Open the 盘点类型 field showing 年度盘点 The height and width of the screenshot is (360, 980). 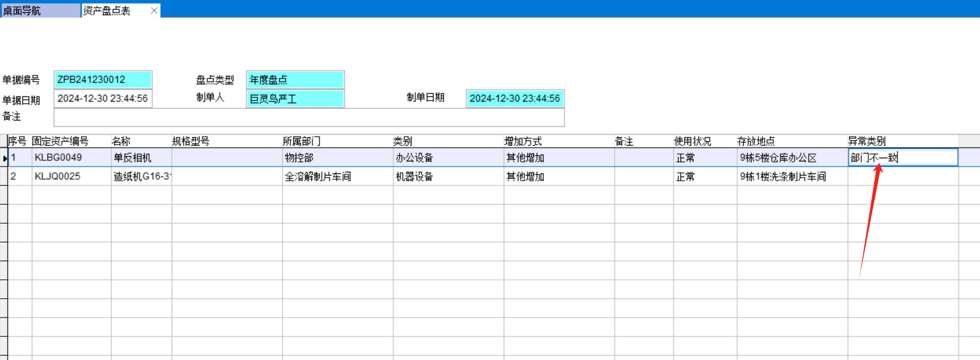click(295, 80)
